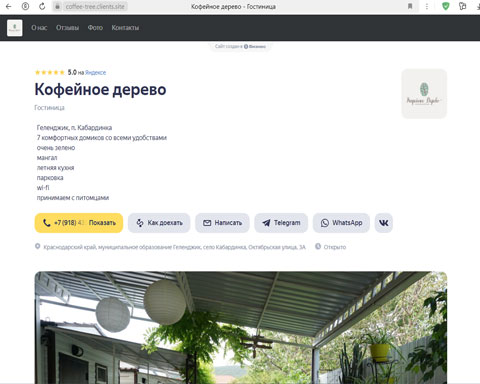Open Telegram contact button
The width and height of the screenshot is (480, 384).
(x=281, y=223)
